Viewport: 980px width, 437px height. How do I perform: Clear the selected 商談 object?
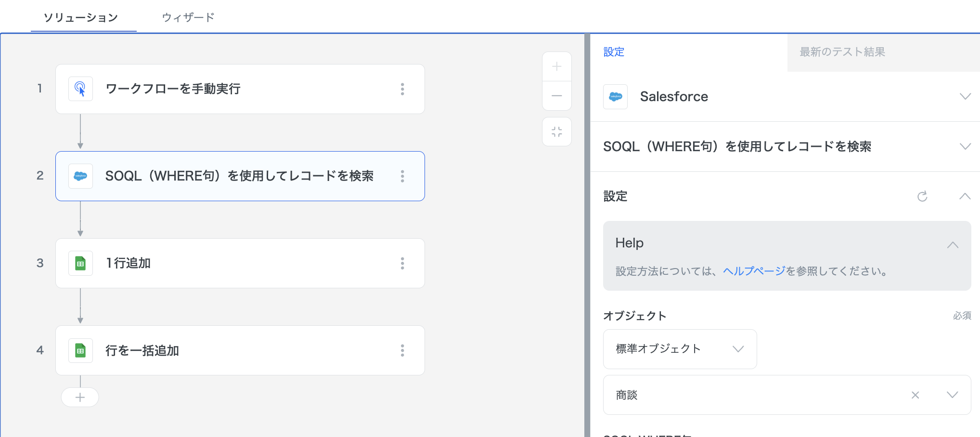[x=915, y=395]
